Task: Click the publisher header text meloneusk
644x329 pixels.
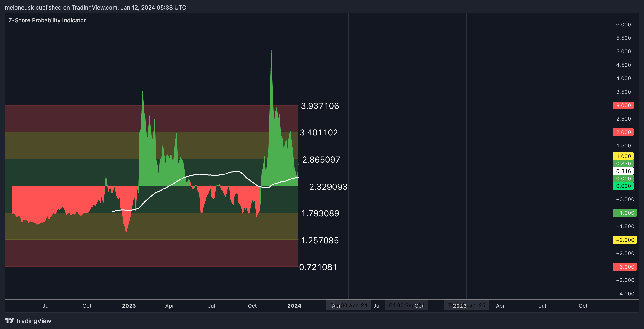Action: point(19,8)
